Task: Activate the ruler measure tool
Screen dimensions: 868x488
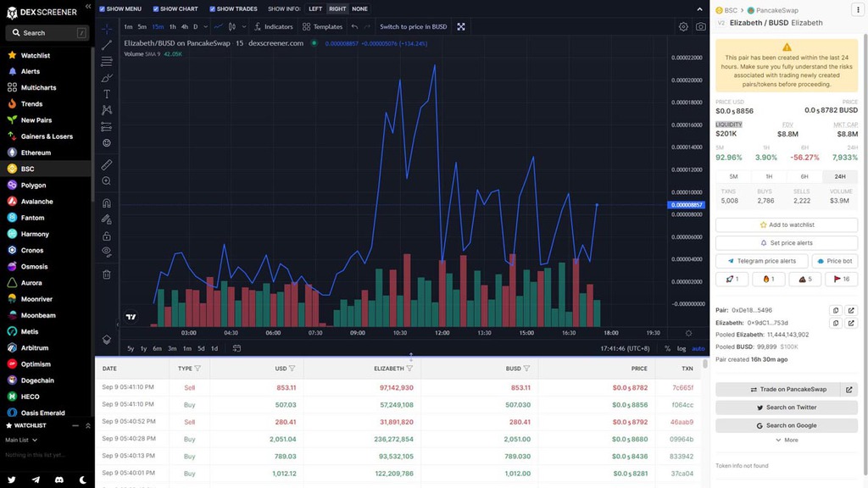Action: coord(107,165)
